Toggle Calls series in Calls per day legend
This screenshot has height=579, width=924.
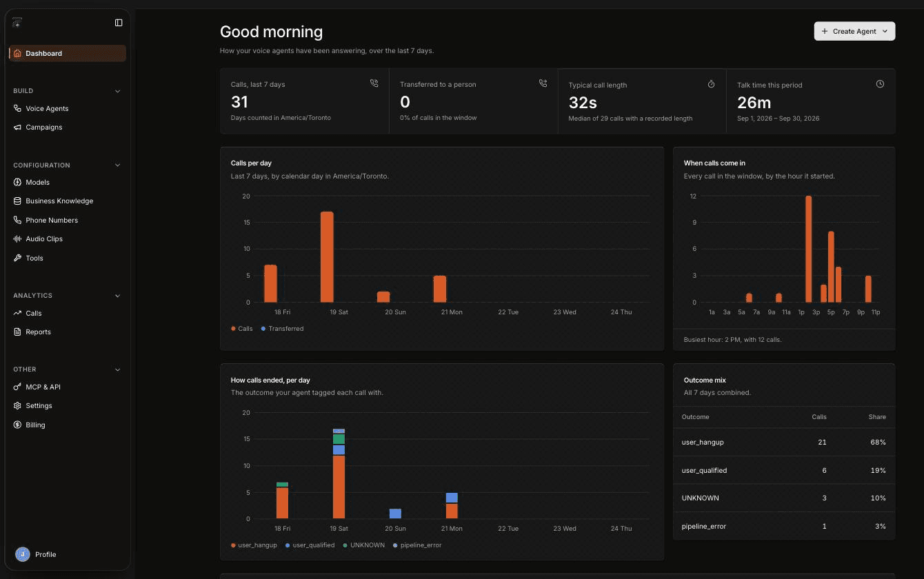click(x=242, y=329)
